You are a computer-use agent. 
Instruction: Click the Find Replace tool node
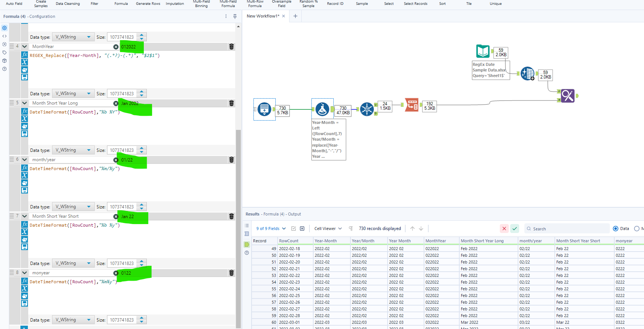click(x=567, y=96)
